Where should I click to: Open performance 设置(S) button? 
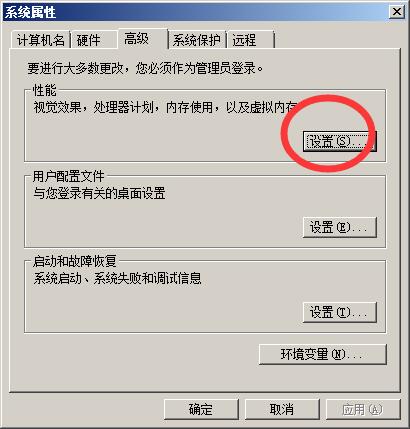(x=339, y=141)
